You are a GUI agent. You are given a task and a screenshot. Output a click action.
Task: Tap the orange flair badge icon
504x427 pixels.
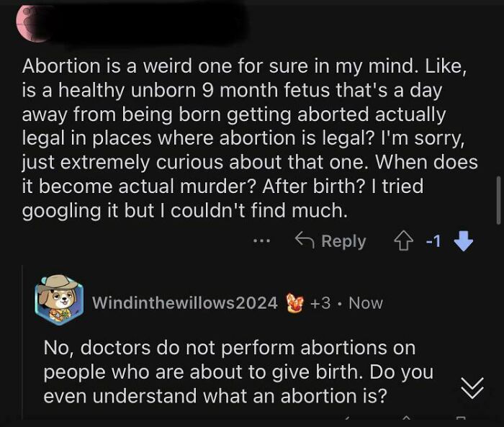click(x=294, y=303)
